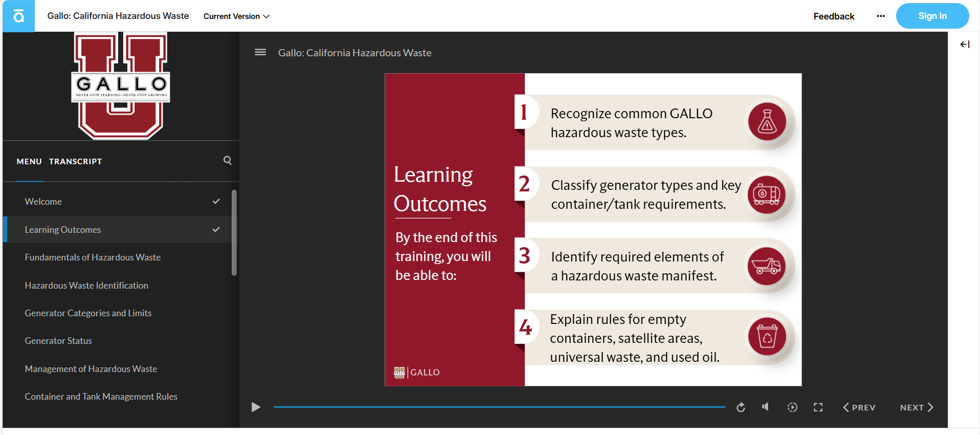Click the Gallo U logo
The width and height of the screenshot is (980, 435).
coord(121,85)
